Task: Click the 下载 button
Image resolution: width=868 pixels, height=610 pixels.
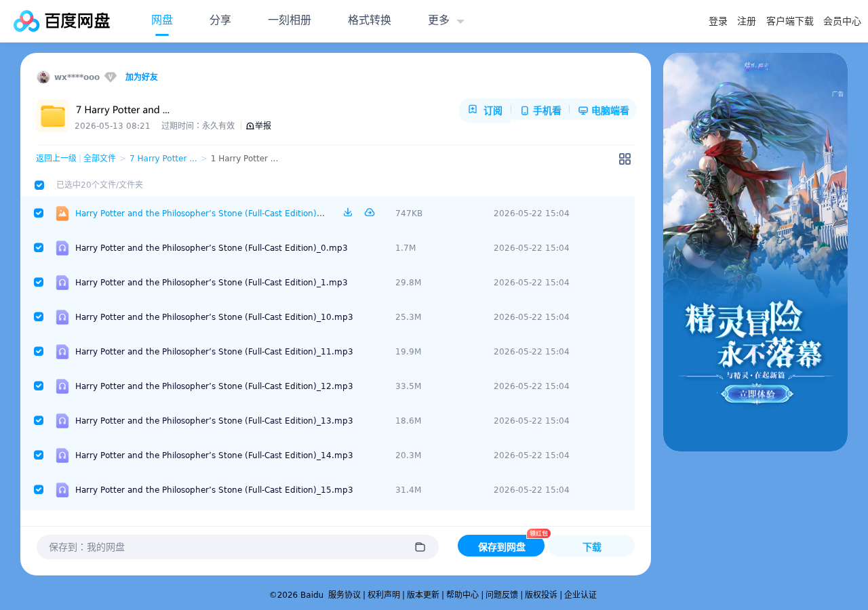Action: (591, 546)
